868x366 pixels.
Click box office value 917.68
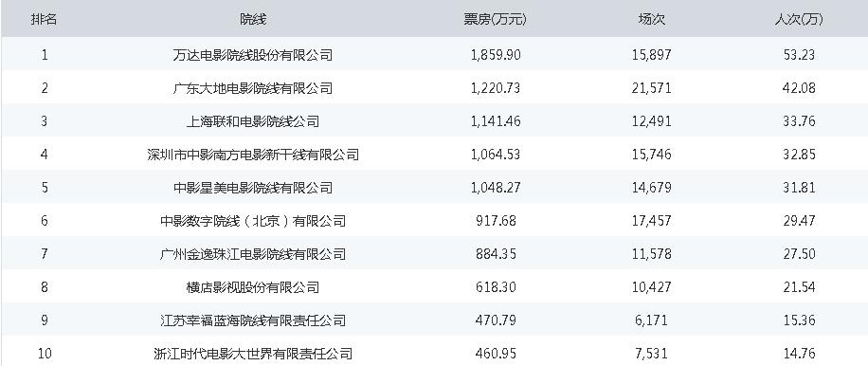[x=496, y=221]
